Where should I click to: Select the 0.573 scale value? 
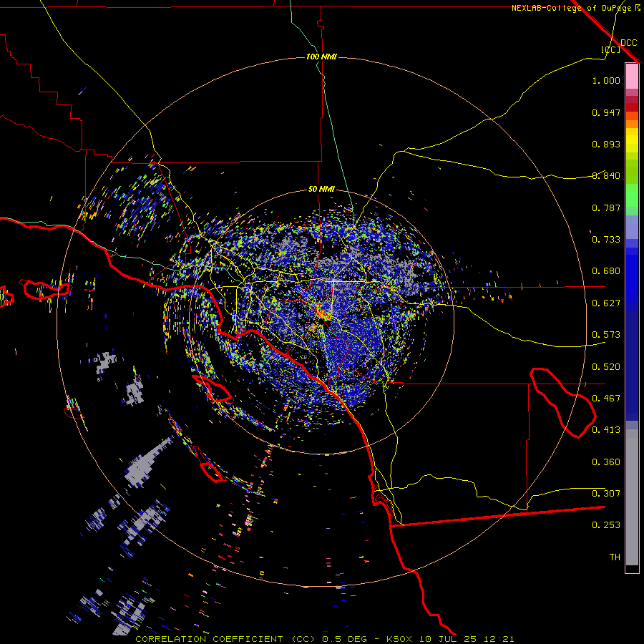[x=606, y=335]
